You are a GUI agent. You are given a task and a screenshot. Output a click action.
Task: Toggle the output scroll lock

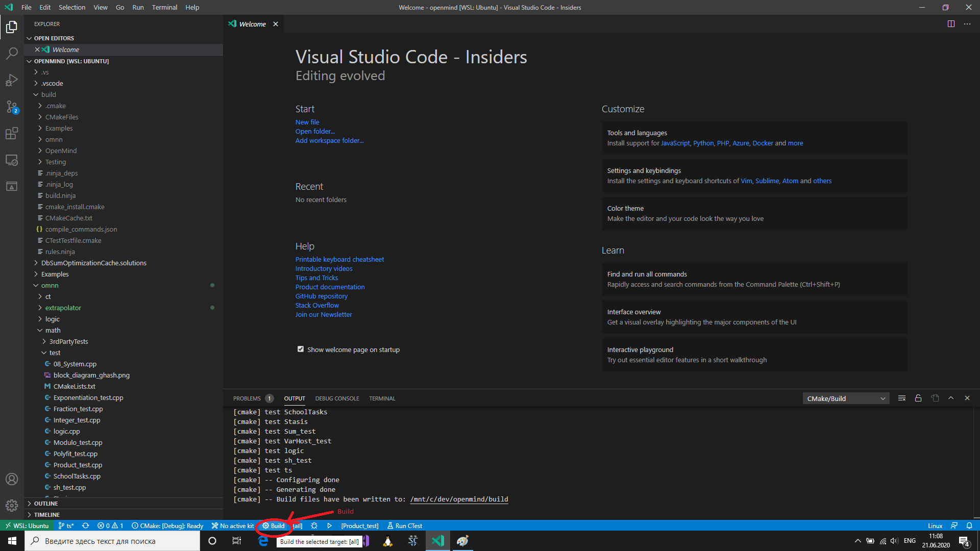coord(918,398)
